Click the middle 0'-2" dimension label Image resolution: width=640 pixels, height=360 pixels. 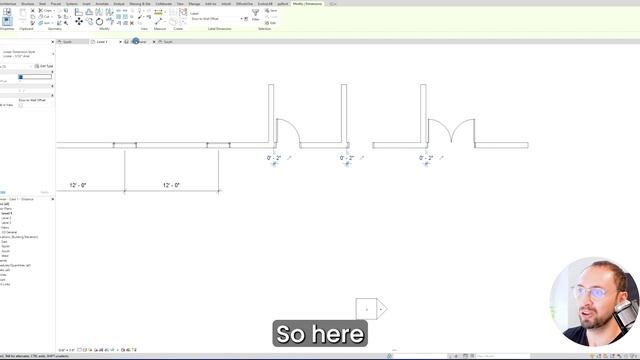coord(347,158)
